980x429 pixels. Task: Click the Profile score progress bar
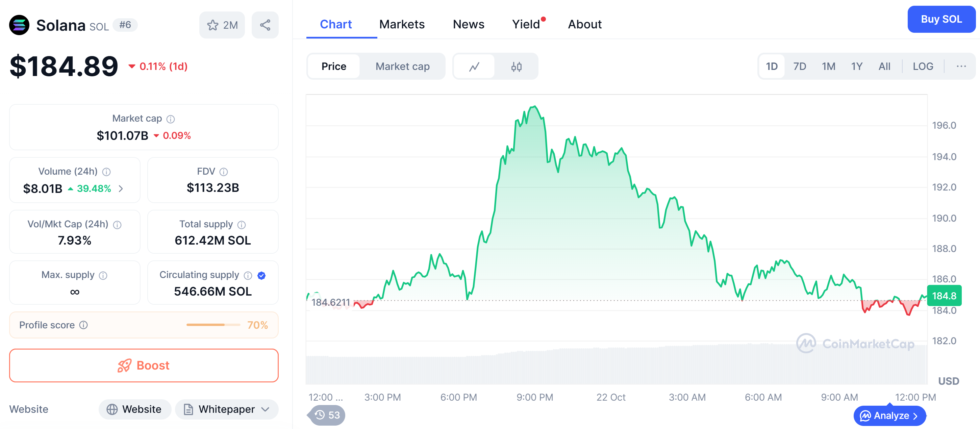pyautogui.click(x=213, y=325)
